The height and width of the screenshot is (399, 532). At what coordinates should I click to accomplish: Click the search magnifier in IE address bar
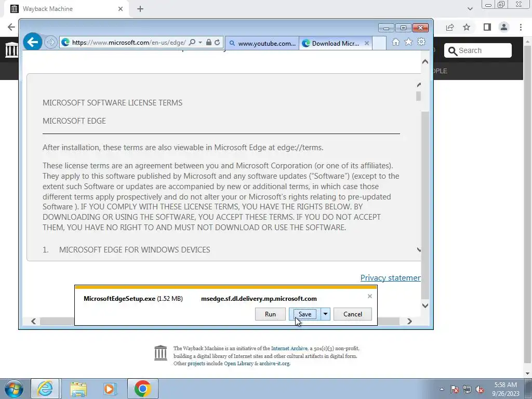tap(192, 43)
